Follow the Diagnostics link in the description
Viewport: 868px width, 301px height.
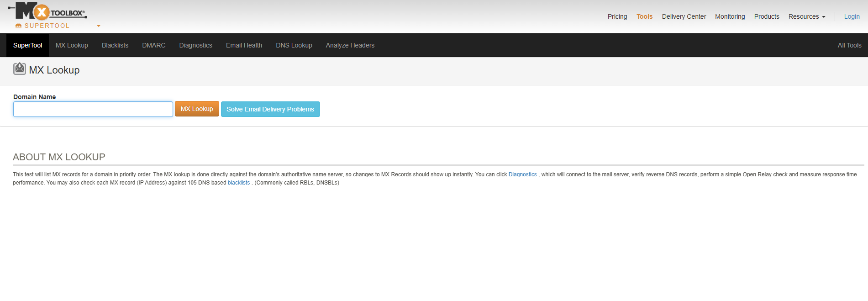[522, 174]
